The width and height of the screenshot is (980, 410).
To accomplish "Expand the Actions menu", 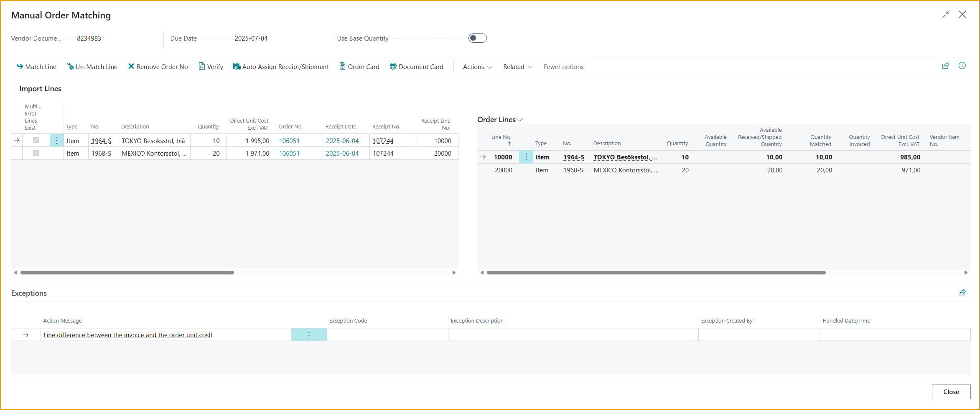I will tap(477, 67).
